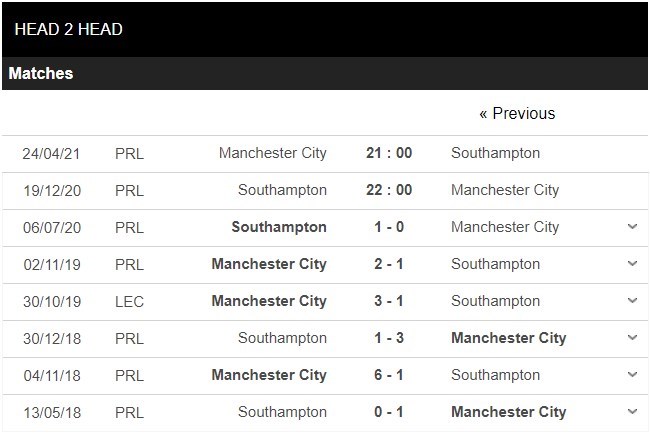650x438 pixels.
Task: Expand the 30/10/19 LEC match chevron
Action: click(x=632, y=301)
